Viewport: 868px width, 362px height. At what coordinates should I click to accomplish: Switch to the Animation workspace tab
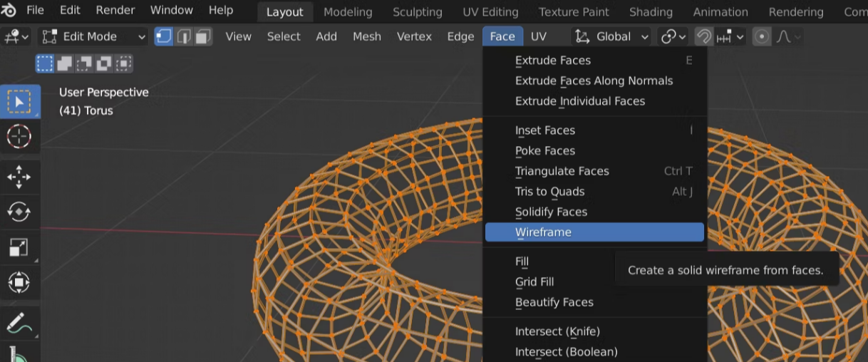pyautogui.click(x=720, y=12)
